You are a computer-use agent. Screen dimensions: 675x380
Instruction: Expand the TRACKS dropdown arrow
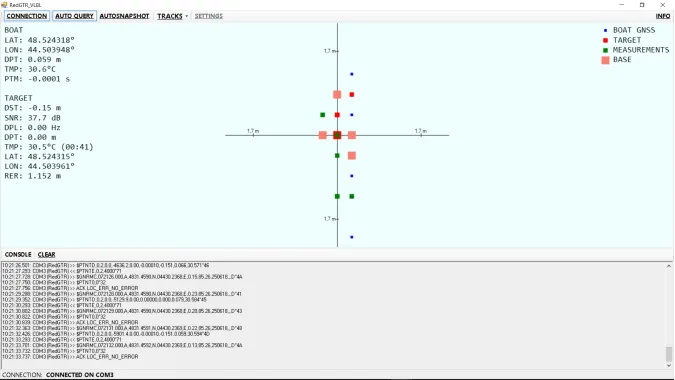point(186,16)
